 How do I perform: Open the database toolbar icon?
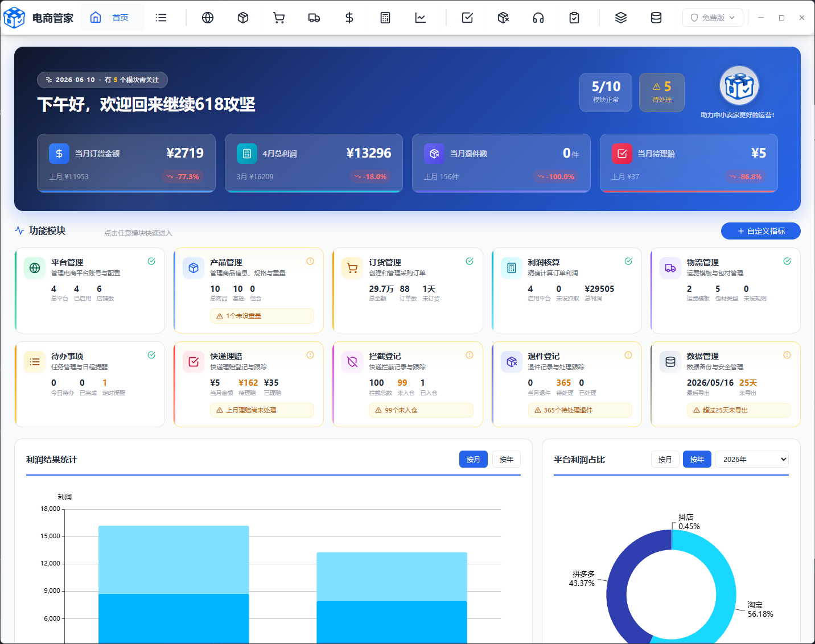tap(656, 18)
